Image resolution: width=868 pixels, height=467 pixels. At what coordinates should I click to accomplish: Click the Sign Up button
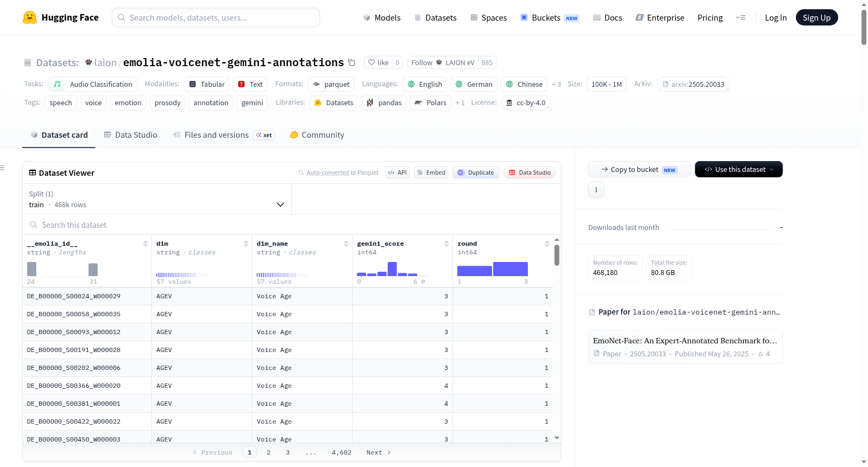click(816, 17)
